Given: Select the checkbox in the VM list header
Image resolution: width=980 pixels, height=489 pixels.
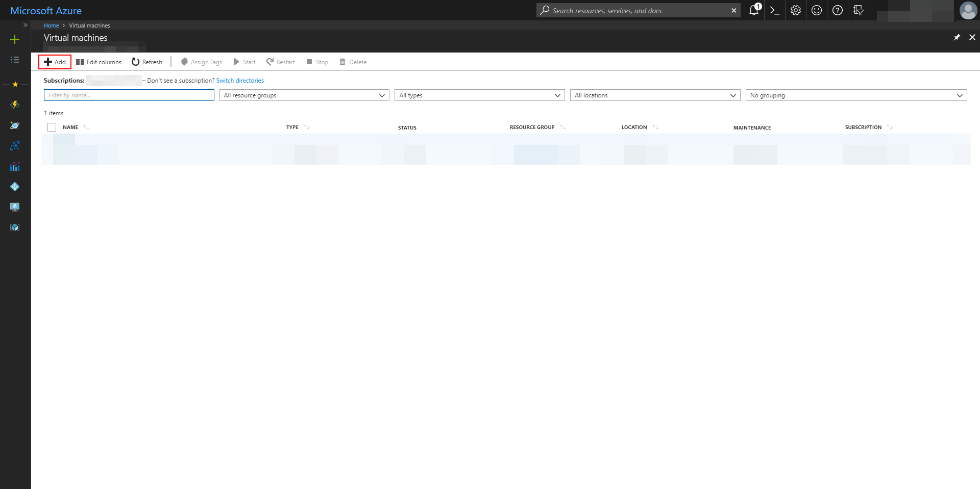Looking at the screenshot, I should coord(52,127).
